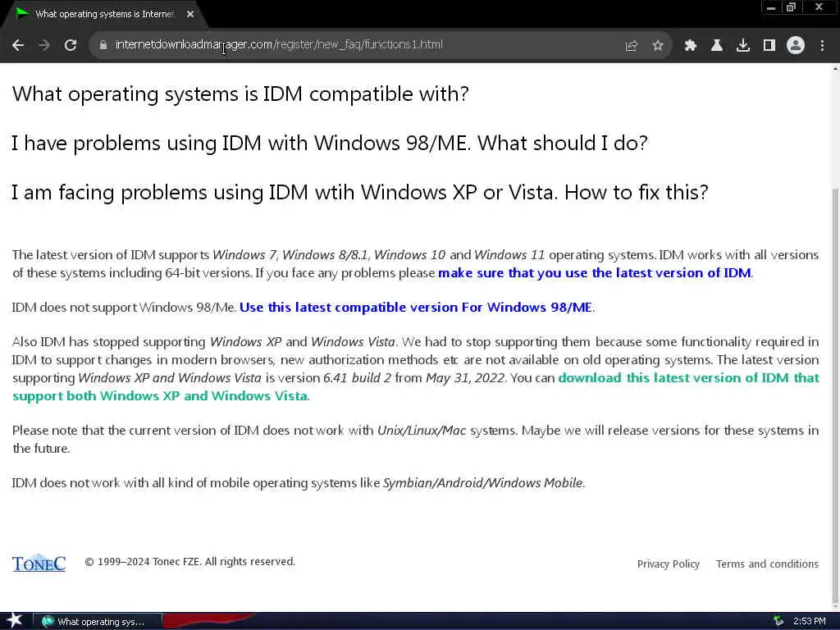This screenshot has width=840, height=630.
Task: Click the 'Unix/Linux/Mac' italic text
Action: 422,431
